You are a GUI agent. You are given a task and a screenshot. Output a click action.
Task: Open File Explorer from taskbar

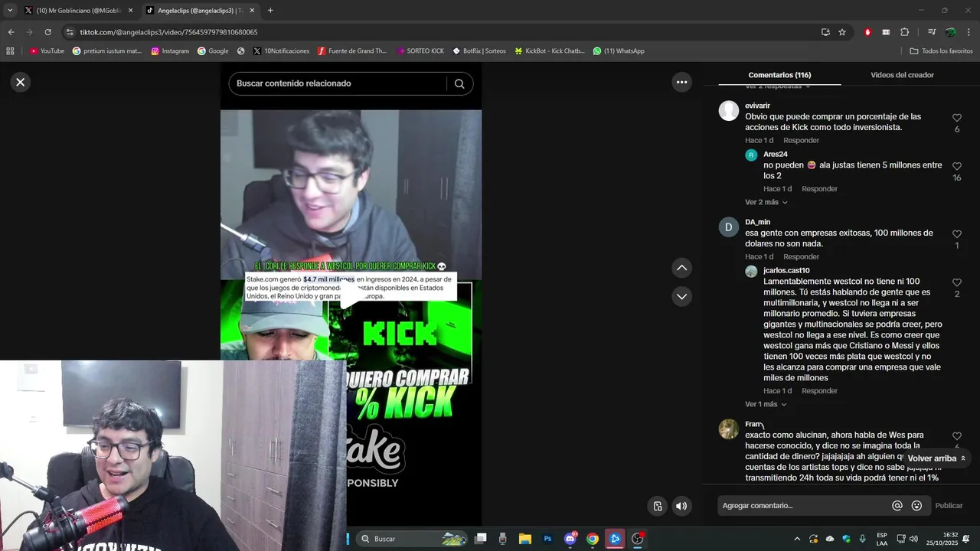point(525,539)
